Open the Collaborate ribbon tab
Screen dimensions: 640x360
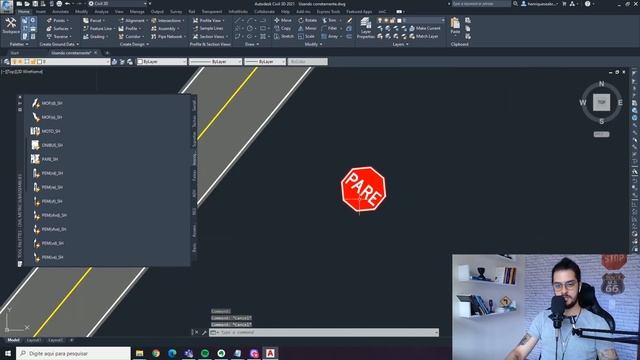pyautogui.click(x=264, y=12)
